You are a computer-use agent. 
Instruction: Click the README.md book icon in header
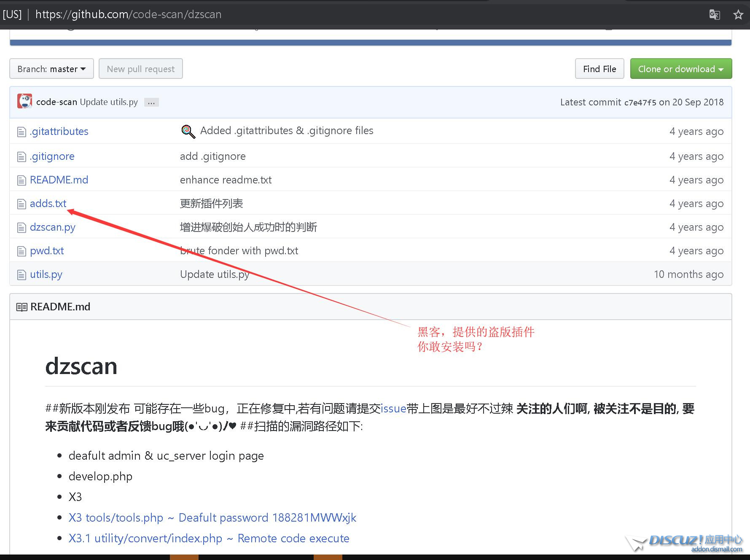tap(22, 307)
